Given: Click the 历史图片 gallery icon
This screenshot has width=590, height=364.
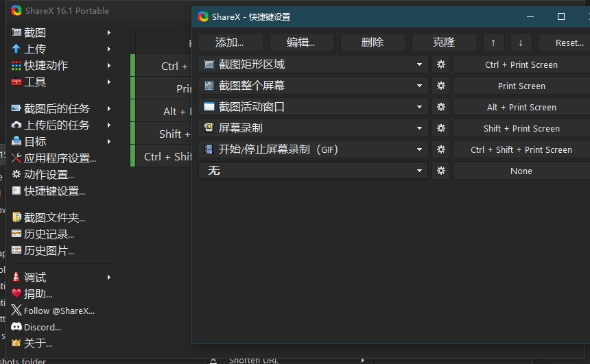Looking at the screenshot, I should click(x=16, y=250).
